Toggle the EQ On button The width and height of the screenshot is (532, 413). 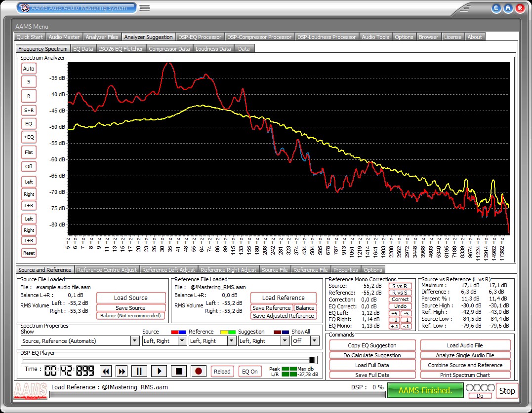pyautogui.click(x=250, y=372)
